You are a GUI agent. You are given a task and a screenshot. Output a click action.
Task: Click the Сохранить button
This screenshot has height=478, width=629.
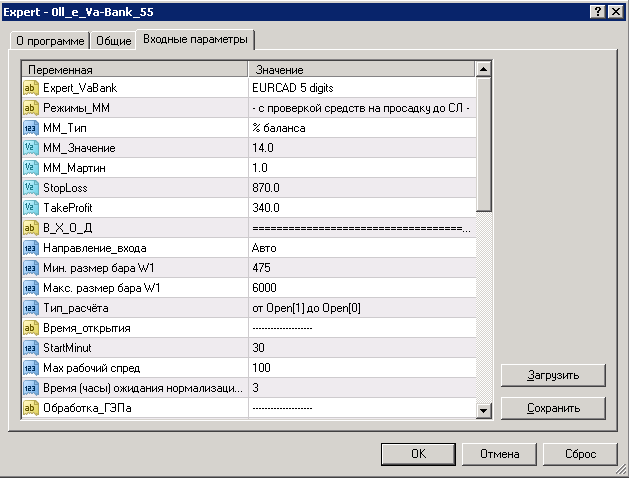tap(553, 408)
